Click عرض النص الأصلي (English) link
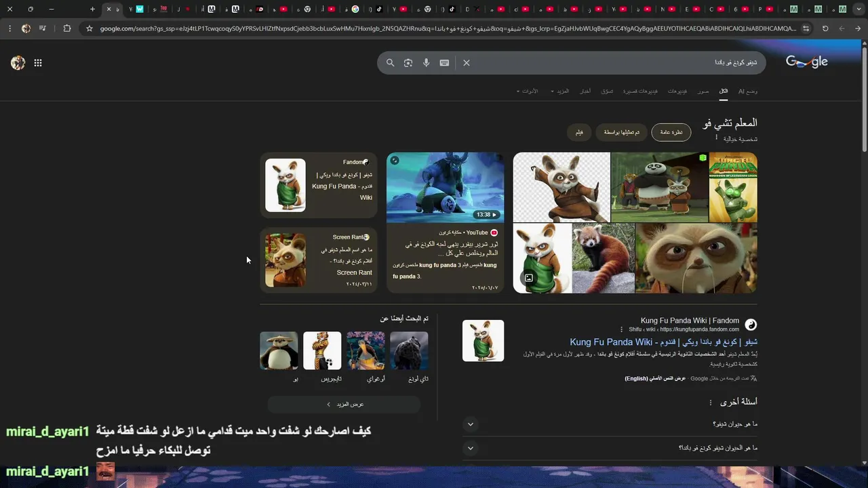Viewport: 868px width, 488px height. tap(655, 378)
